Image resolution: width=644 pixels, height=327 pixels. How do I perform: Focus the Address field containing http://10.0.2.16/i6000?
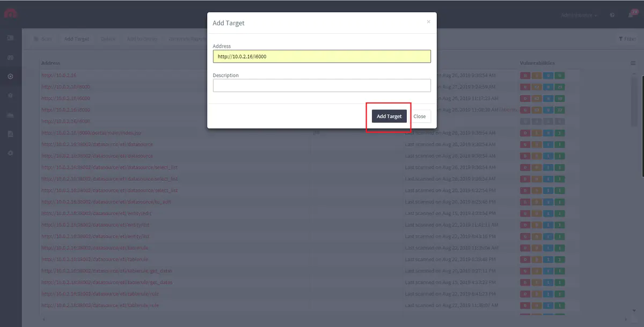321,56
